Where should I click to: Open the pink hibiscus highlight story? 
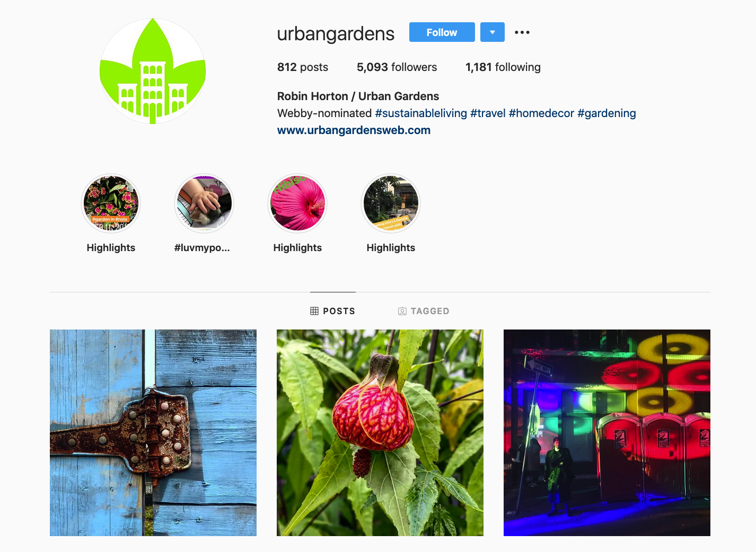tap(297, 203)
